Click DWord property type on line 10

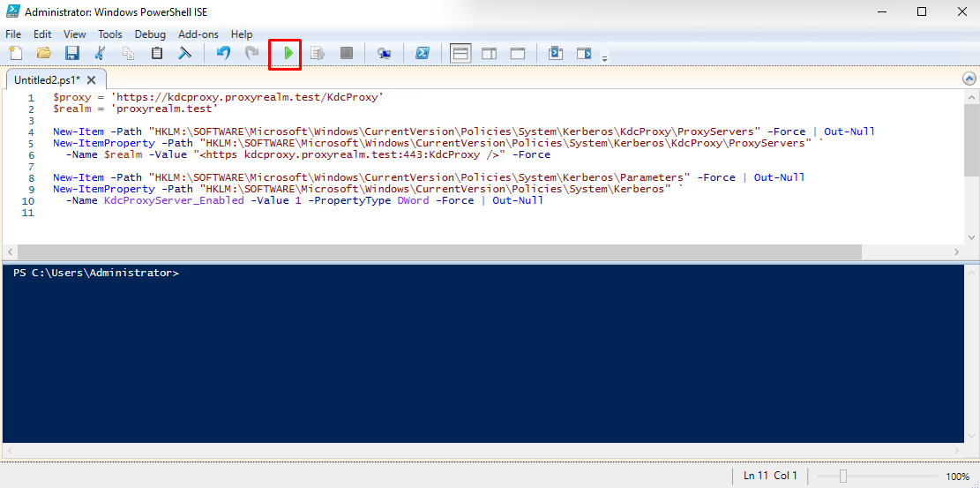pos(413,201)
